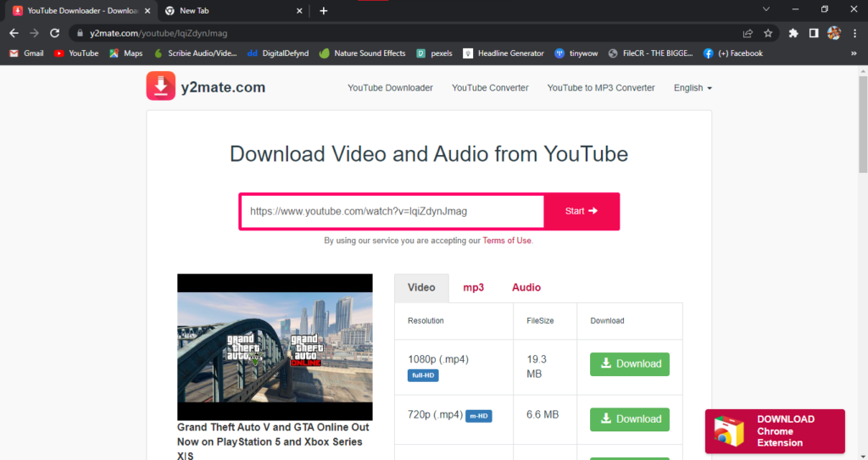Screen dimensions: 868x460
Task: Click the y2mate.com red download logo
Action: coord(160,86)
